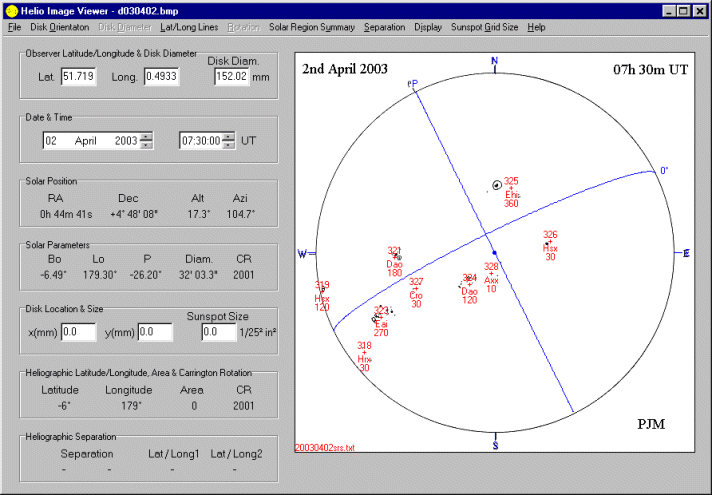
Task: Increase the date with up arrow
Action: pyautogui.click(x=146, y=137)
